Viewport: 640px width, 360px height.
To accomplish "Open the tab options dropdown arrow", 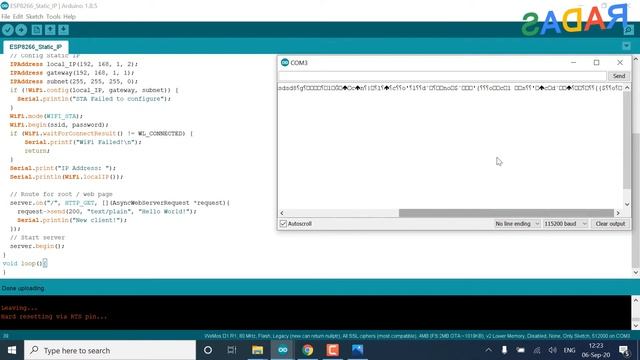I will point(627,46).
